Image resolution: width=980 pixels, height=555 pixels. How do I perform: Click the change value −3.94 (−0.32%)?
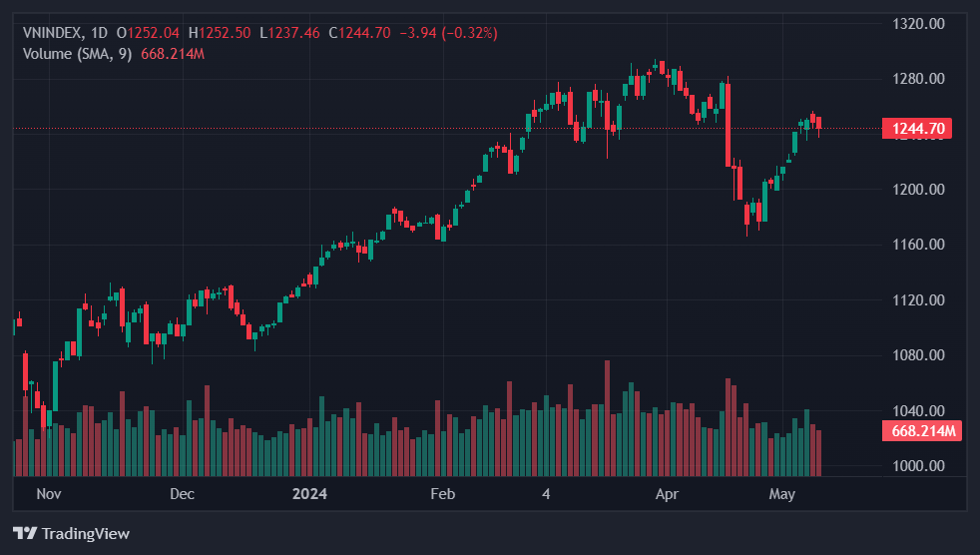coord(449,33)
